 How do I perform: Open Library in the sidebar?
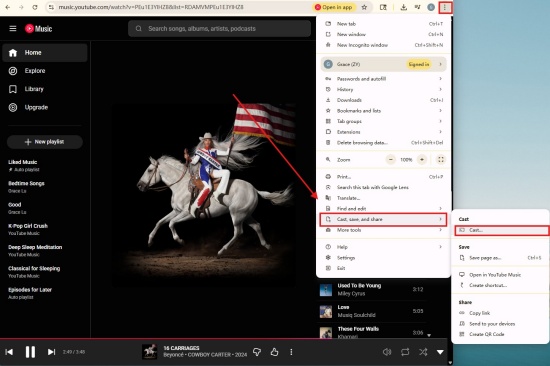(x=45, y=89)
